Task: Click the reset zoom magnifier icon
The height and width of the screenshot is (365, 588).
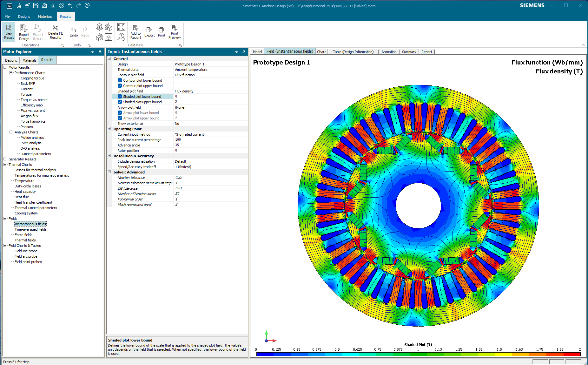Action: [x=121, y=37]
